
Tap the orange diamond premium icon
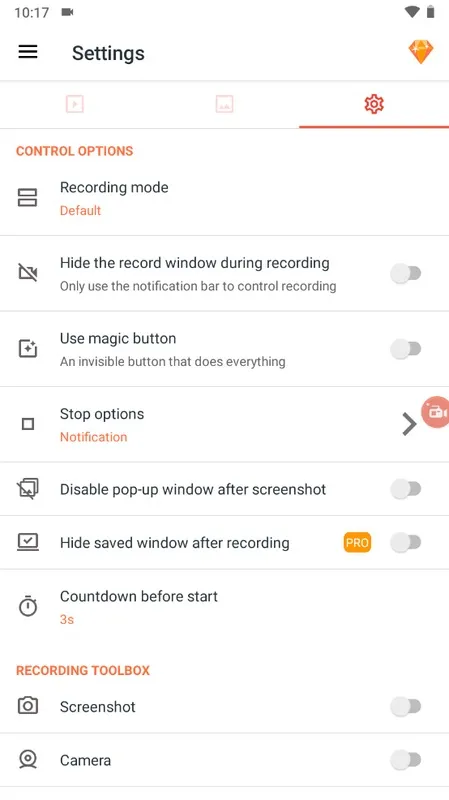(x=420, y=52)
